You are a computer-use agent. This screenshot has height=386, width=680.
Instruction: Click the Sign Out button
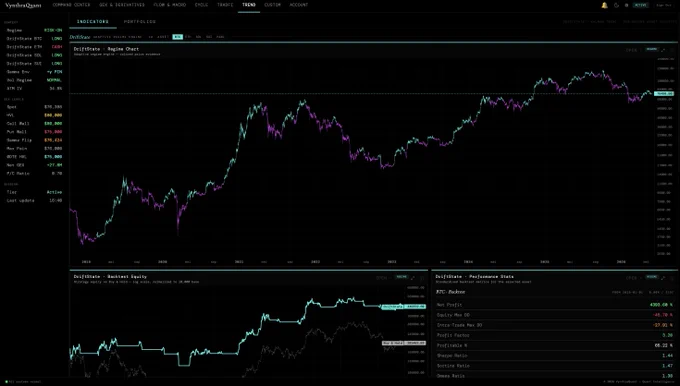click(664, 5)
